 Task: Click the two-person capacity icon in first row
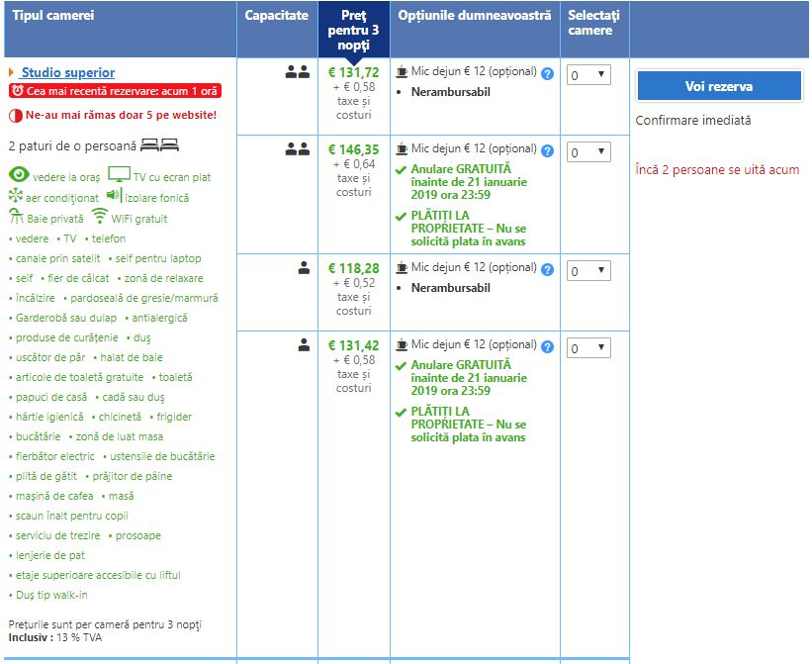coord(297,71)
